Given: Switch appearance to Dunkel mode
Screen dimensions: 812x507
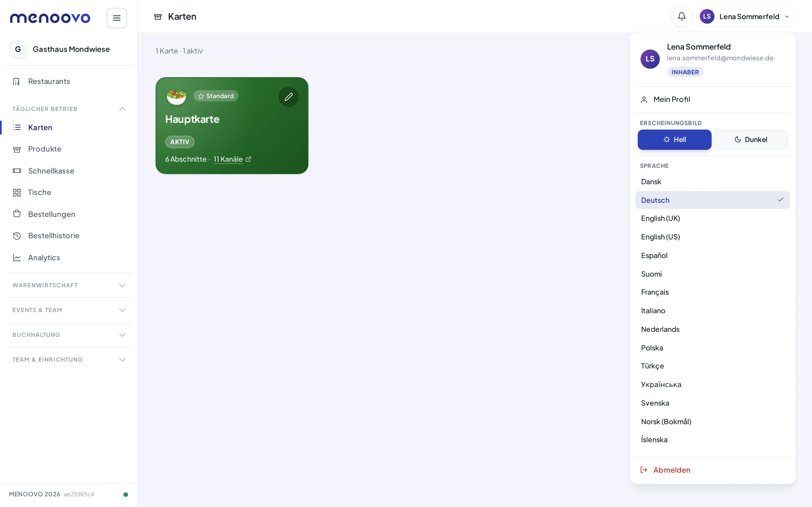Looking at the screenshot, I should coord(751,139).
